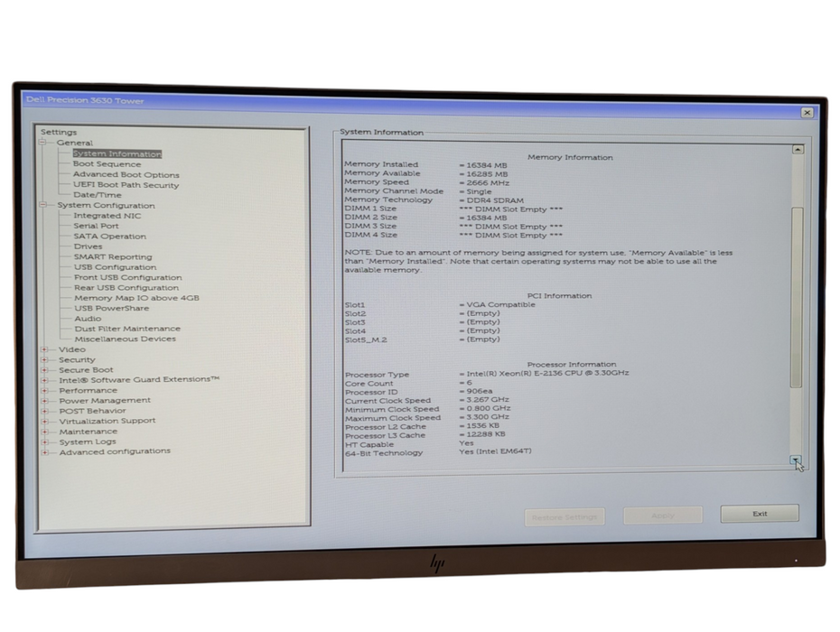Viewport: 840px width, 632px height.
Task: Click the scroll down arrow
Action: point(796,460)
